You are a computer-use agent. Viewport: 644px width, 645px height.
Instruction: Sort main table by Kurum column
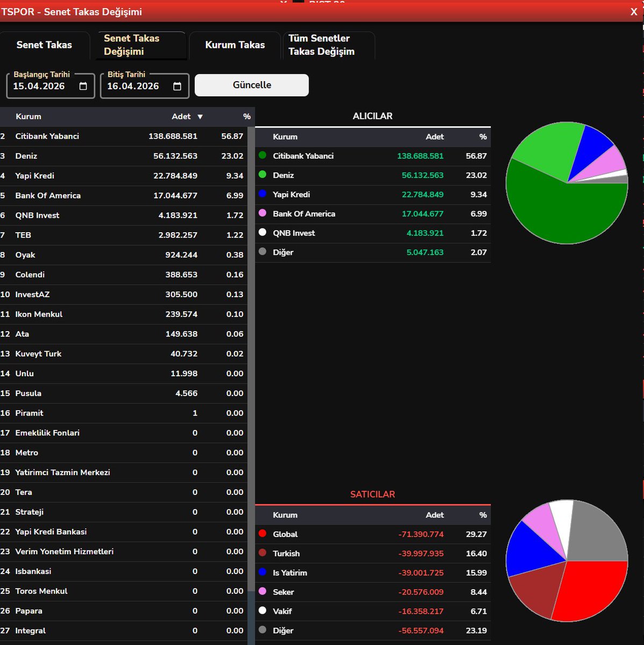tap(28, 117)
